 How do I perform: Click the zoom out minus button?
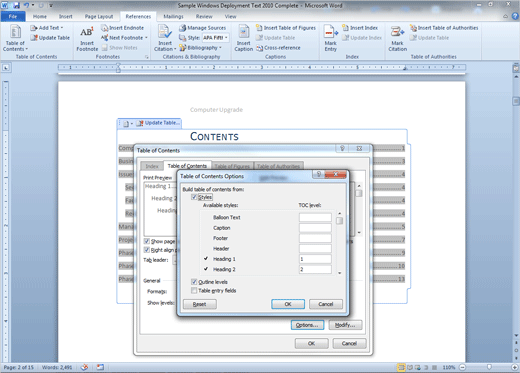coord(462,367)
